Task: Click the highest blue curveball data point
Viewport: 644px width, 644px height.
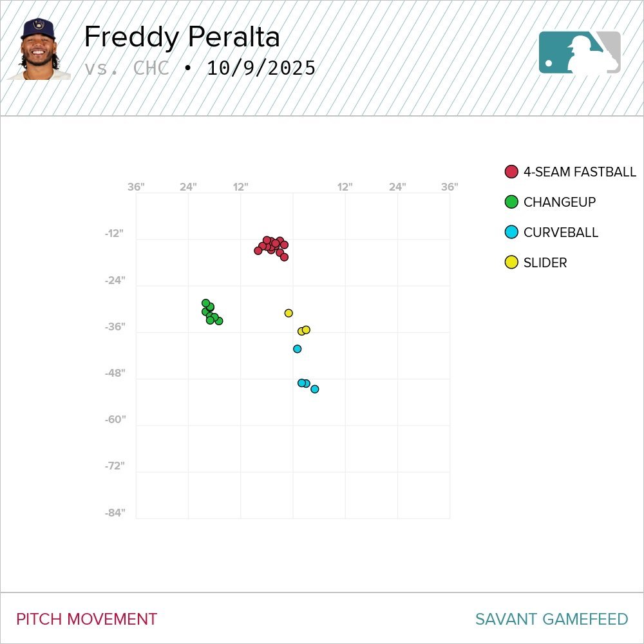Action: pos(298,349)
